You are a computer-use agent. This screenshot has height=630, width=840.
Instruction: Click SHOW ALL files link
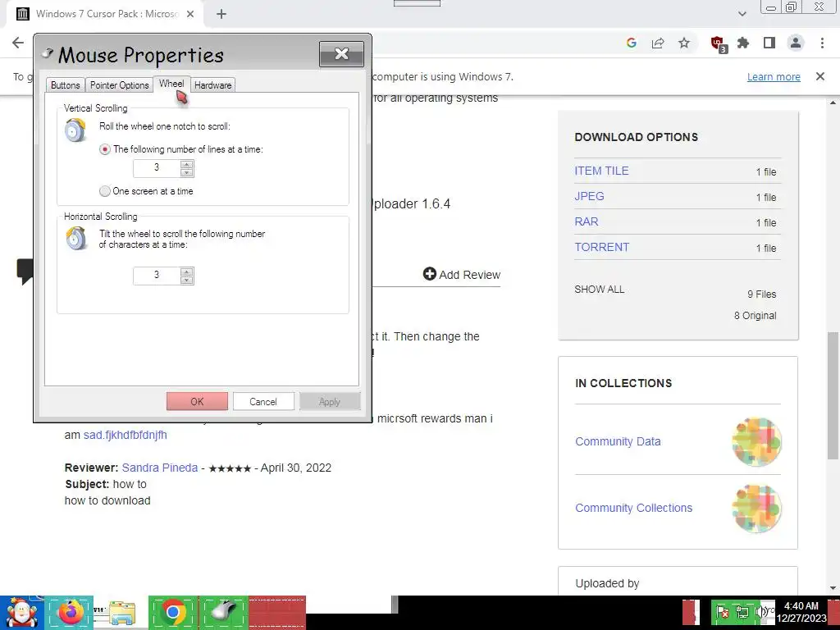tap(599, 290)
